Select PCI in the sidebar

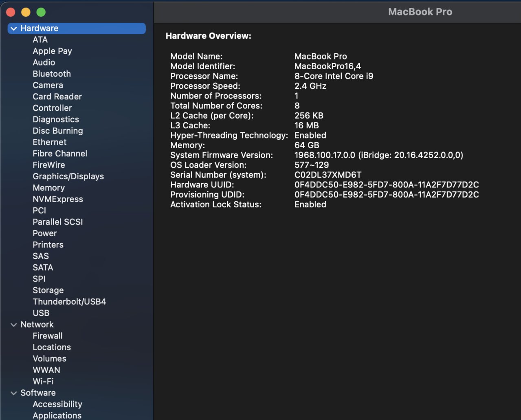click(40, 211)
